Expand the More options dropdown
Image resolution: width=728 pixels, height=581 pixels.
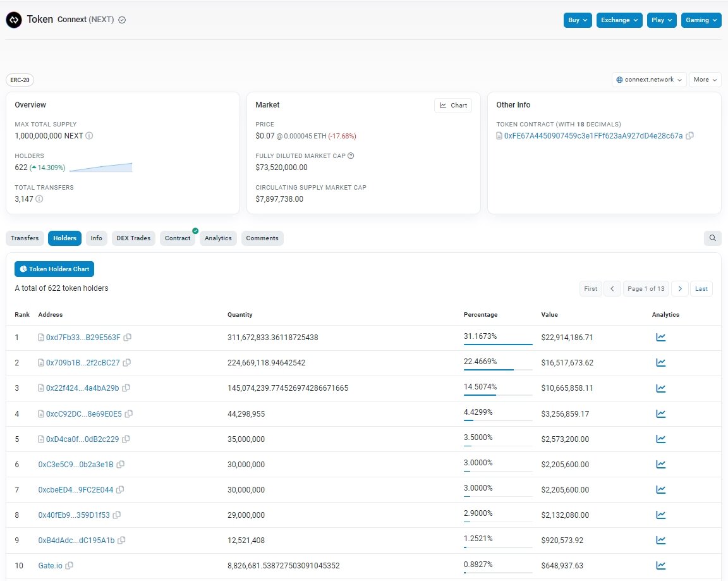[705, 80]
